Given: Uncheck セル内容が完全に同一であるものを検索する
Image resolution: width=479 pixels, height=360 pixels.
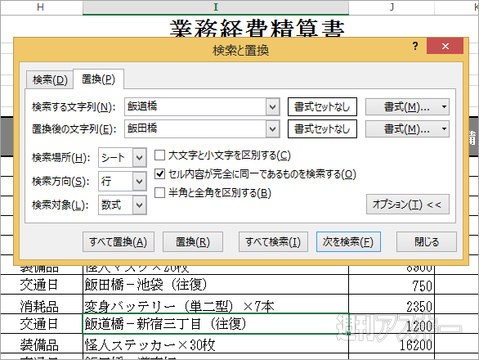Looking at the screenshot, I should (160, 174).
